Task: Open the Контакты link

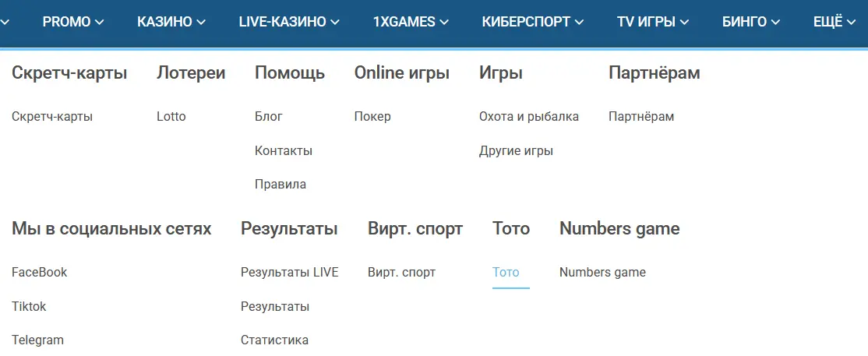Action: pos(284,150)
